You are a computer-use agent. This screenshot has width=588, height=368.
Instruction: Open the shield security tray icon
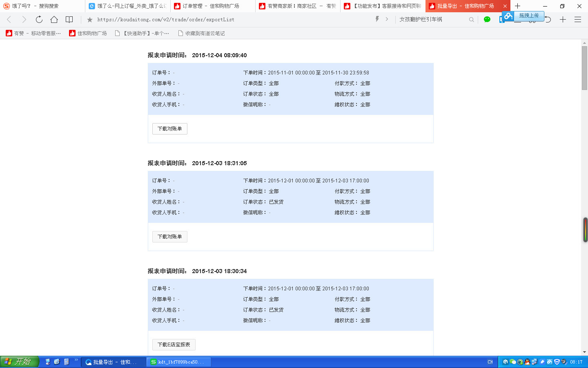click(557, 362)
